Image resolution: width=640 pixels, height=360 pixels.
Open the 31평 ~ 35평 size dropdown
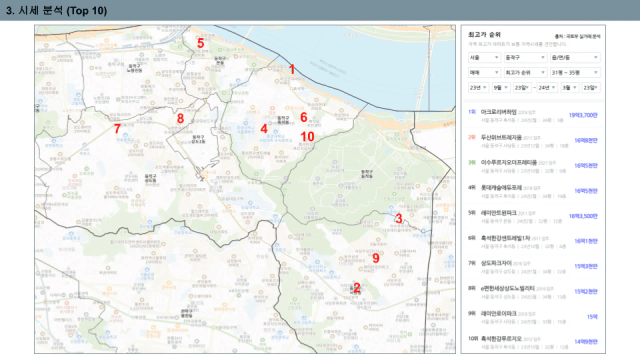[x=574, y=73]
